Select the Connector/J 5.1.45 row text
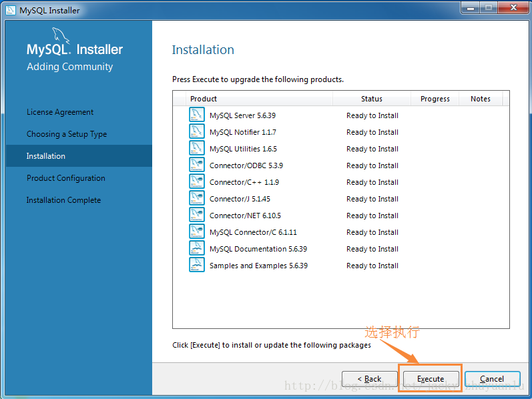Image resolution: width=532 pixels, height=399 pixels. [x=240, y=199]
